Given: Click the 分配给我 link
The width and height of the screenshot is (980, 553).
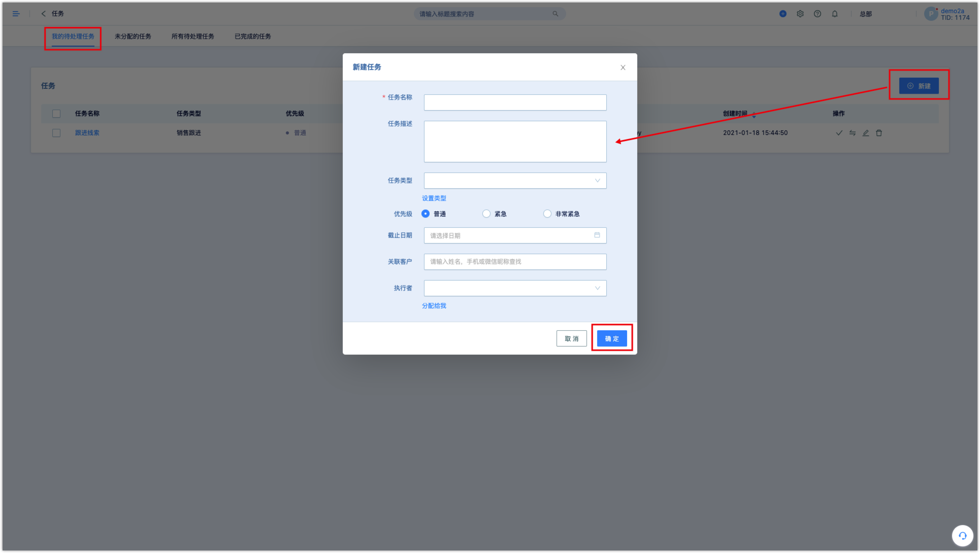Looking at the screenshot, I should [434, 306].
